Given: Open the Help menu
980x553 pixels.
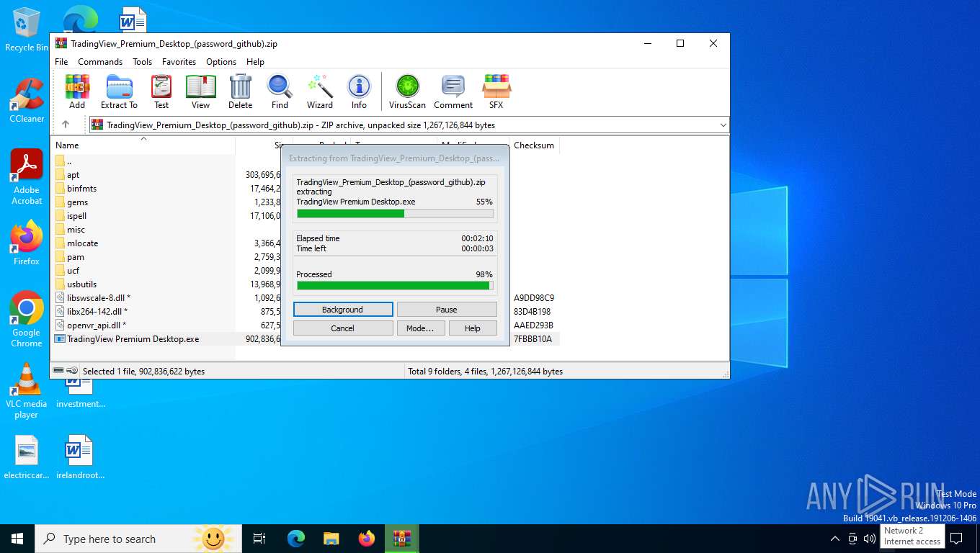Looking at the screenshot, I should [x=255, y=62].
